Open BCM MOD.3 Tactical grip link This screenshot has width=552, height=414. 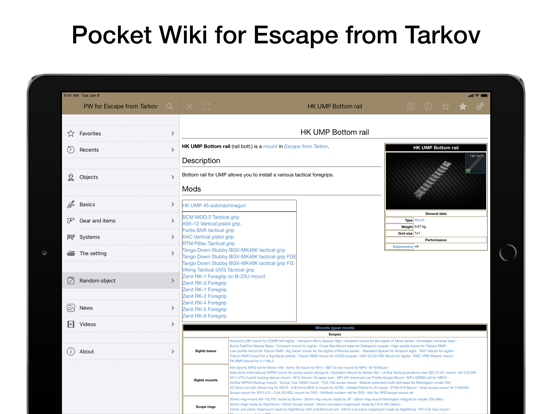click(211, 217)
